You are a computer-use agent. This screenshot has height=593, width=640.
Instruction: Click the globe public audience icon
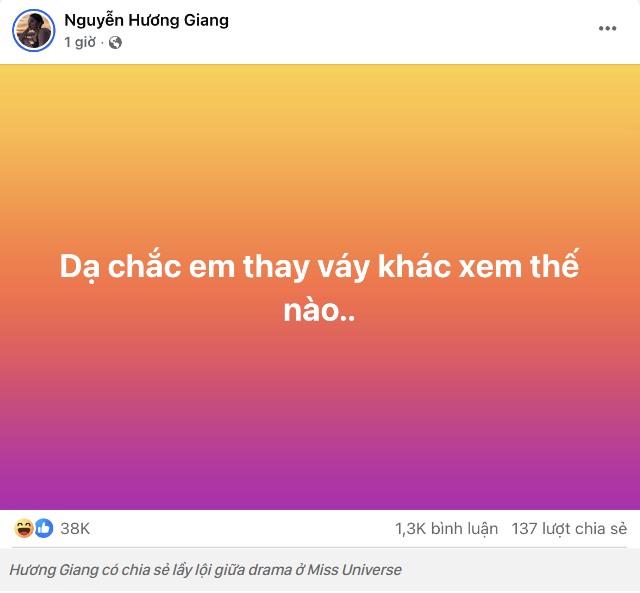click(115, 42)
